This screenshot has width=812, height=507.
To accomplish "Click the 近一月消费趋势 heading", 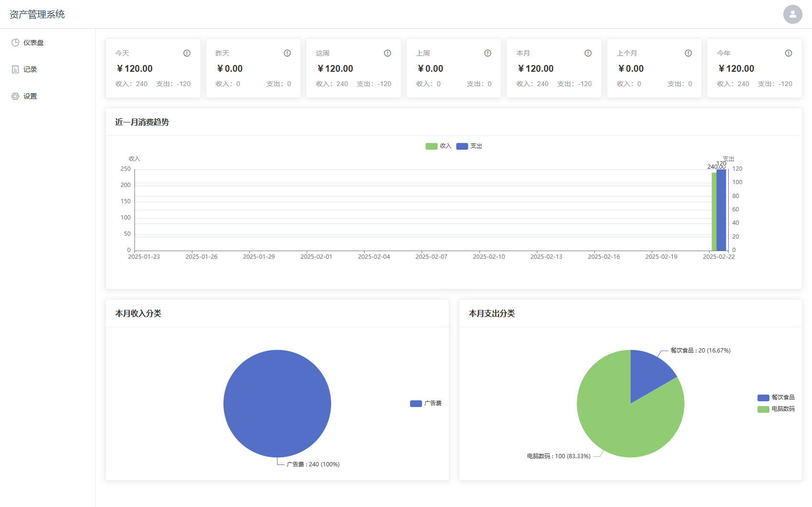I will 142,122.
